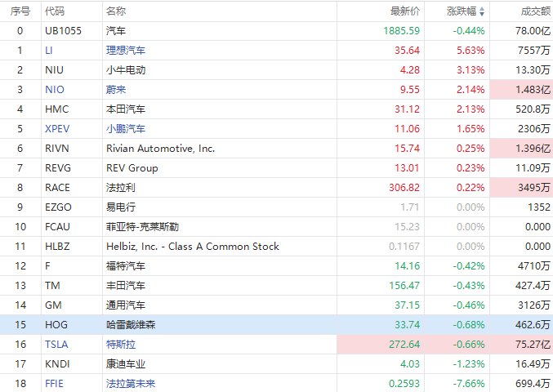
Task: Open the 小鹏汽车 stock link
Action: pyautogui.click(x=125, y=129)
